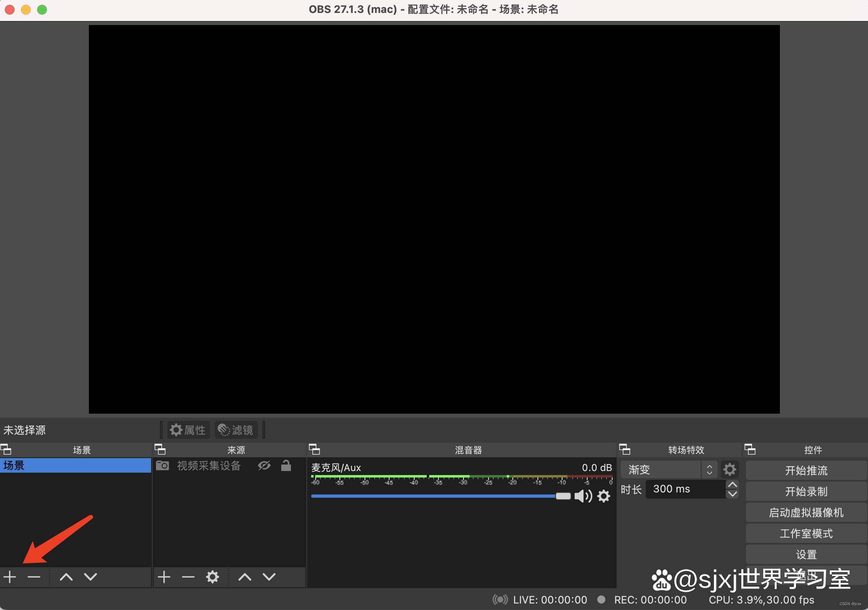
Task: Add a new source with plus icon
Action: pos(164,577)
